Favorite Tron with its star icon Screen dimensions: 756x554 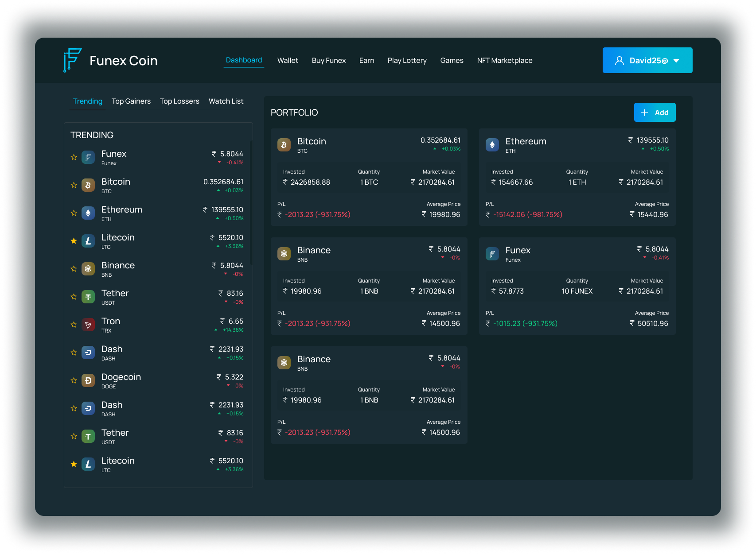pyautogui.click(x=74, y=325)
